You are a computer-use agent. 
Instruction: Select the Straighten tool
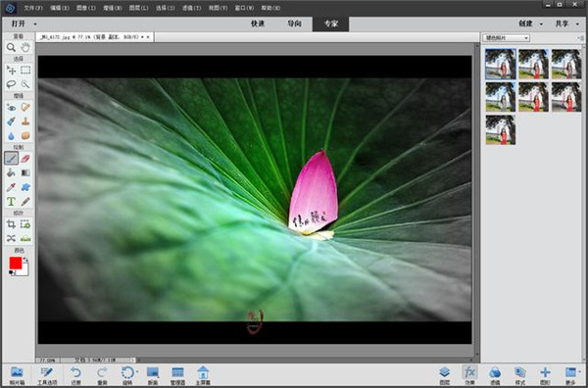click(25, 238)
